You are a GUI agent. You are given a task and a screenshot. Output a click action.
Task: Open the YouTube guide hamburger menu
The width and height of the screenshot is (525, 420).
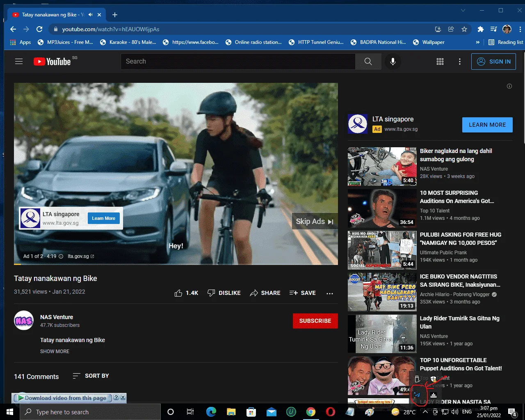coord(19,62)
